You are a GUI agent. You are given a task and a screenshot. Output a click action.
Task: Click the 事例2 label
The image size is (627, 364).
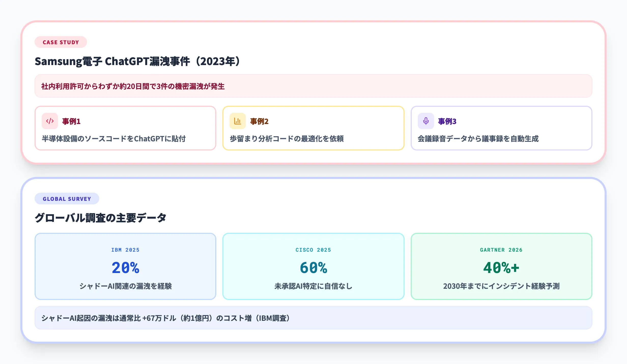[x=259, y=121]
